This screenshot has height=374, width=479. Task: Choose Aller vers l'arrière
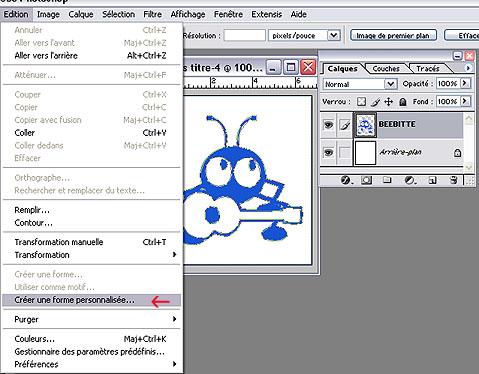pyautogui.click(x=91, y=55)
